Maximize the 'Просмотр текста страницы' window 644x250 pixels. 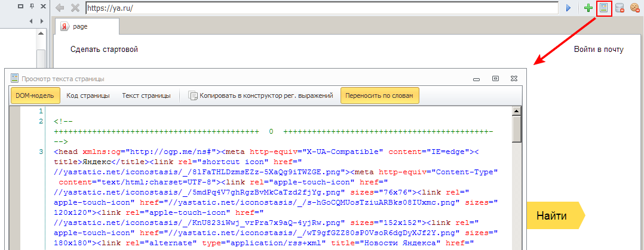coord(496,78)
